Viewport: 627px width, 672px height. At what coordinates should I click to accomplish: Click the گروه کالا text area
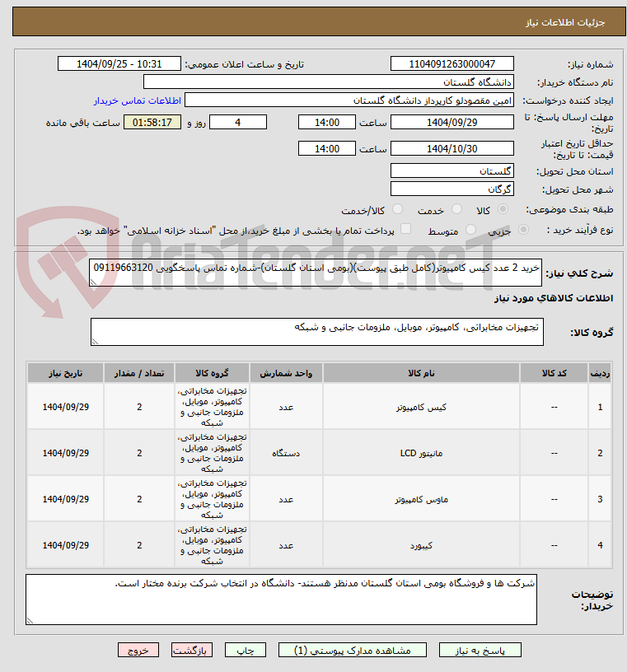[317, 332]
